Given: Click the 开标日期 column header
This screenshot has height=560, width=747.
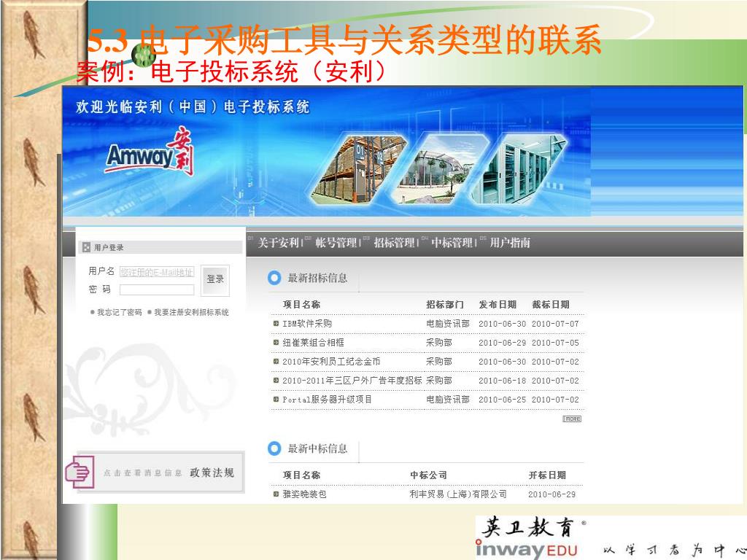Looking at the screenshot, I should [x=547, y=475].
